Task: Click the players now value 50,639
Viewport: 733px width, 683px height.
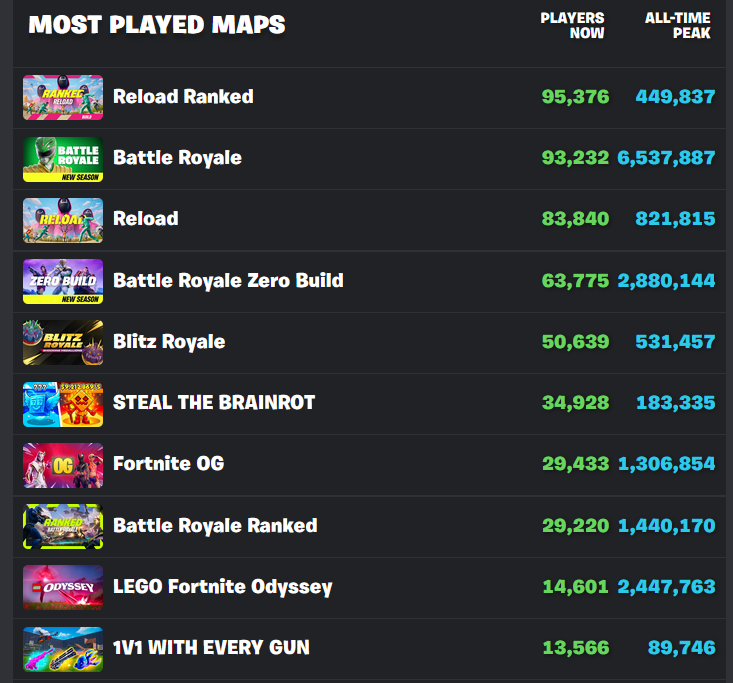Action: pos(575,342)
